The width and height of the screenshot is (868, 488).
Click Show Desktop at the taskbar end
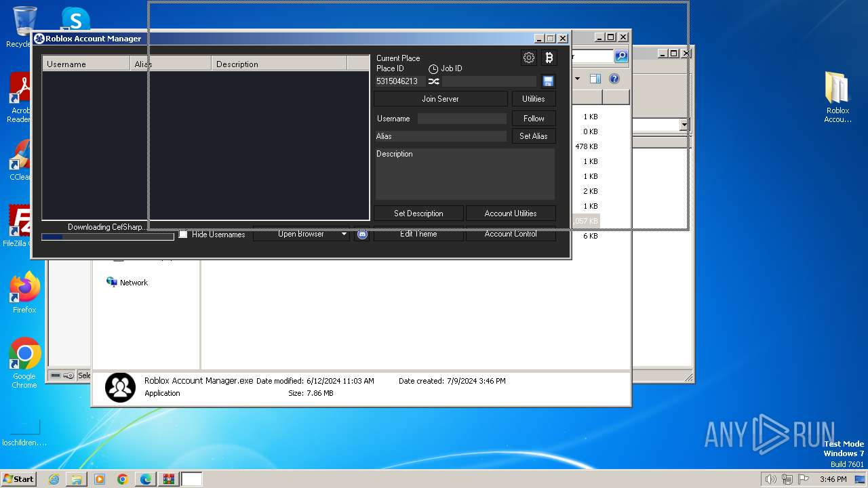861,479
